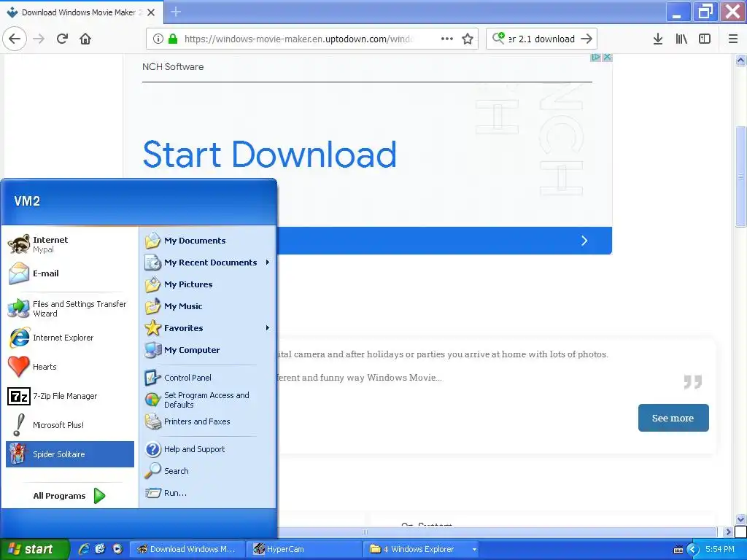Open the browser hamburger menu
The height and width of the screenshot is (560, 747).
[732, 39]
